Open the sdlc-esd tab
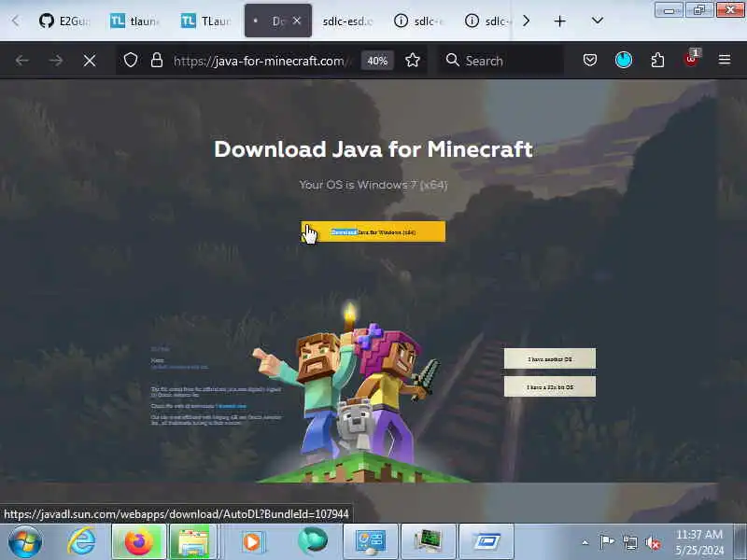 [347, 21]
